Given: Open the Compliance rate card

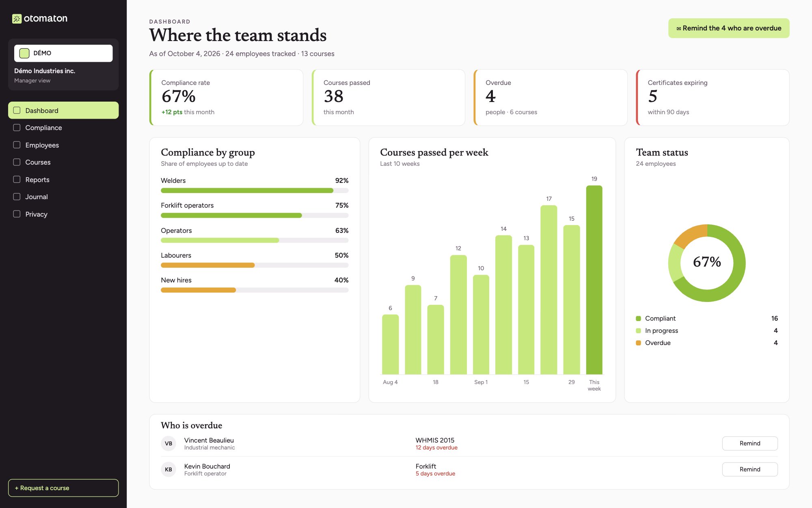Looking at the screenshot, I should [226, 98].
